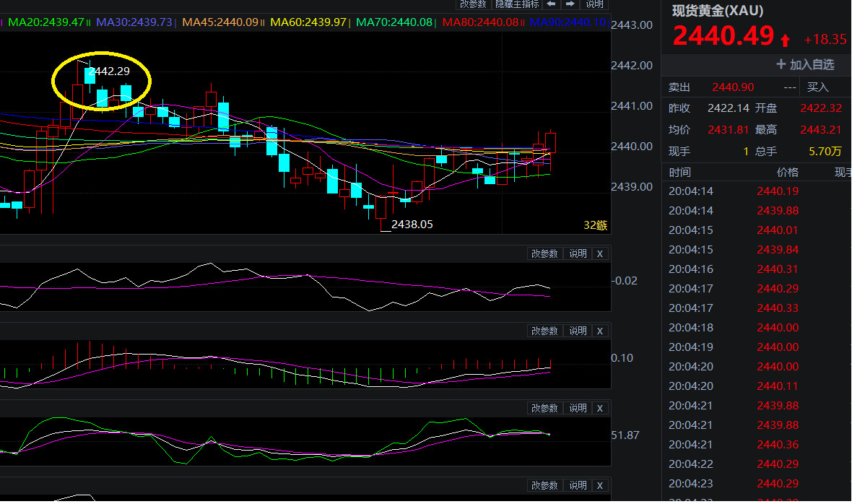Select the 买入 tab in quote panel
This screenshot has width=852, height=504.
817,87
